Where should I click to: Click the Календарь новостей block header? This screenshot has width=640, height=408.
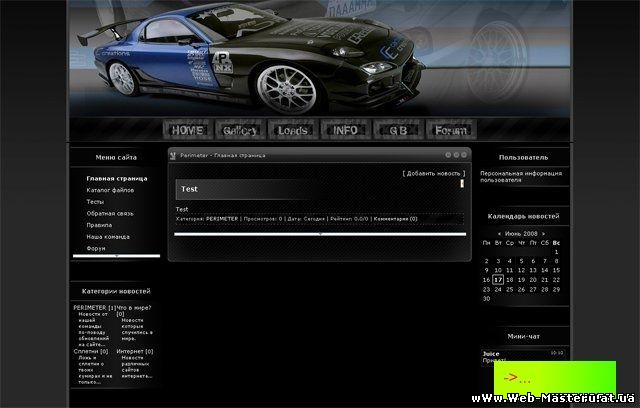[523, 216]
